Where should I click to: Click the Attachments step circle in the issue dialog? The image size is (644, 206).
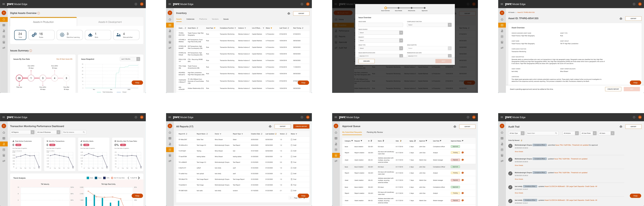tap(412, 8)
